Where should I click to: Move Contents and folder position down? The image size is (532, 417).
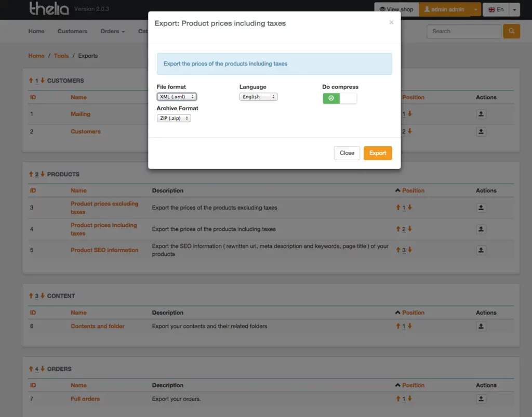[x=410, y=326]
